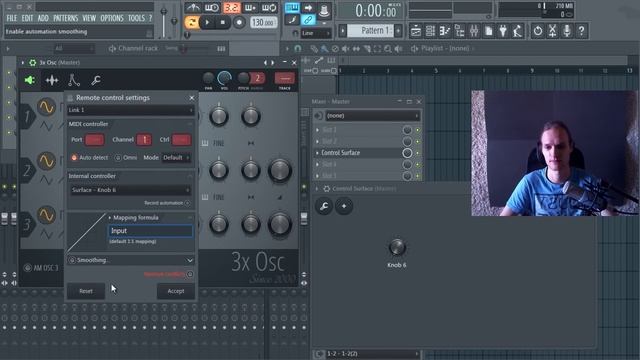
Task: Open the EDIT menu
Action: point(27,18)
